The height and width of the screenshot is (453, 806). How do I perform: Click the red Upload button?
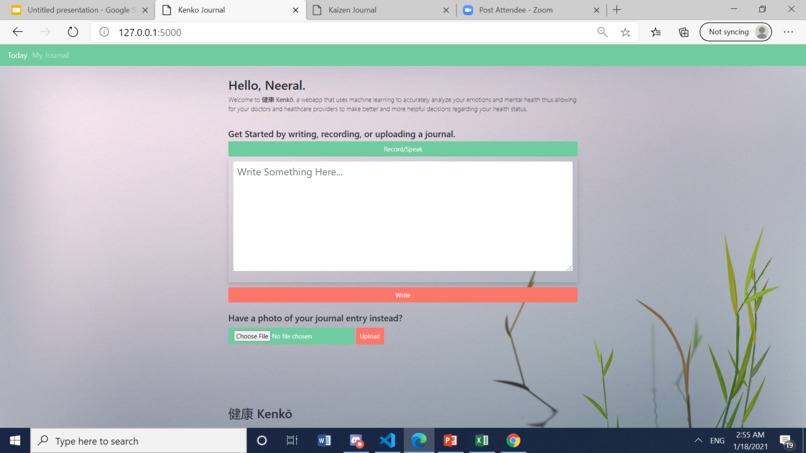click(x=370, y=336)
